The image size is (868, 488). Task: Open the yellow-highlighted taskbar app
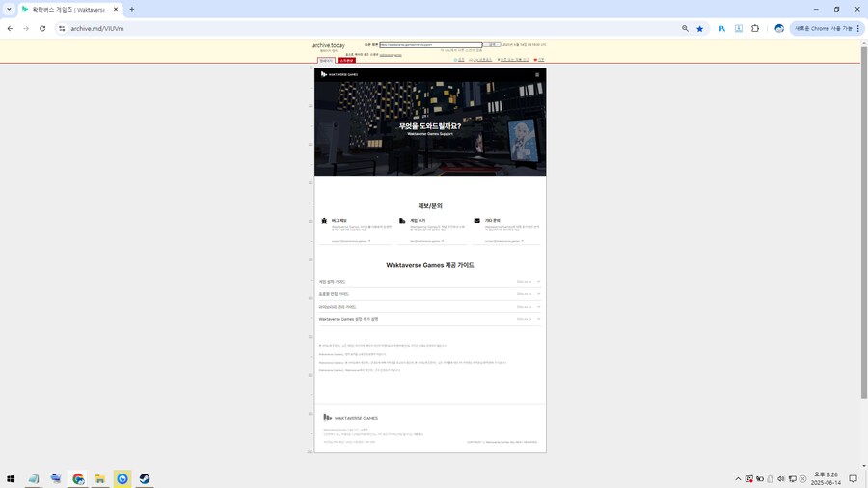click(x=122, y=478)
